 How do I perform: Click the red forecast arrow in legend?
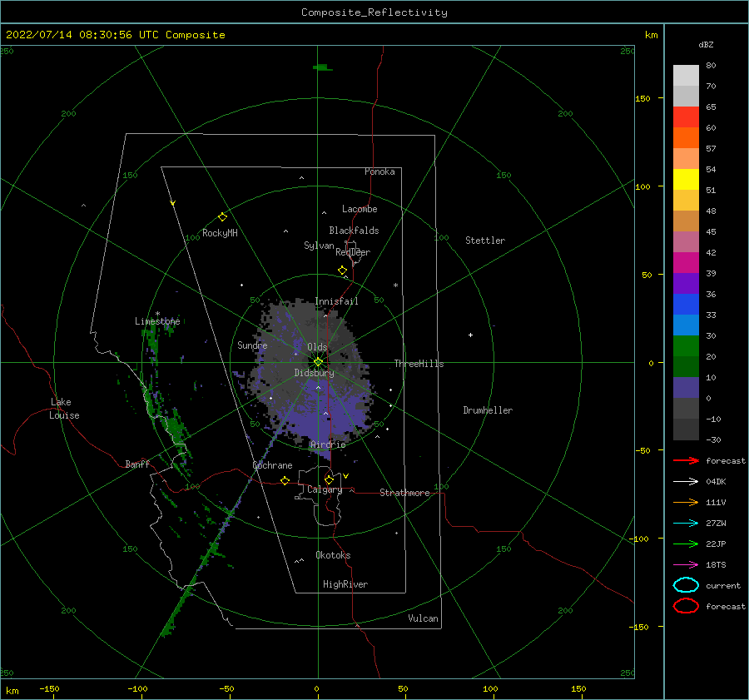686,460
